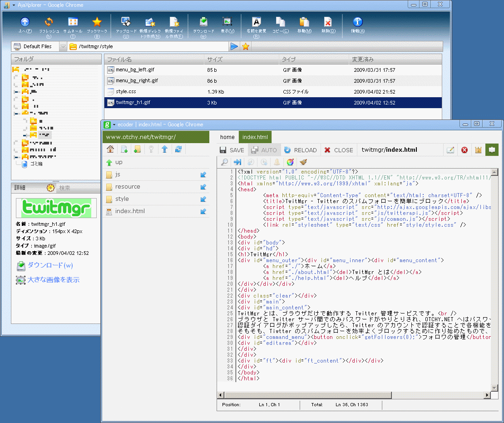Click the ecoder home house icon
Viewport: 504px width, 423px height.
click(x=110, y=149)
